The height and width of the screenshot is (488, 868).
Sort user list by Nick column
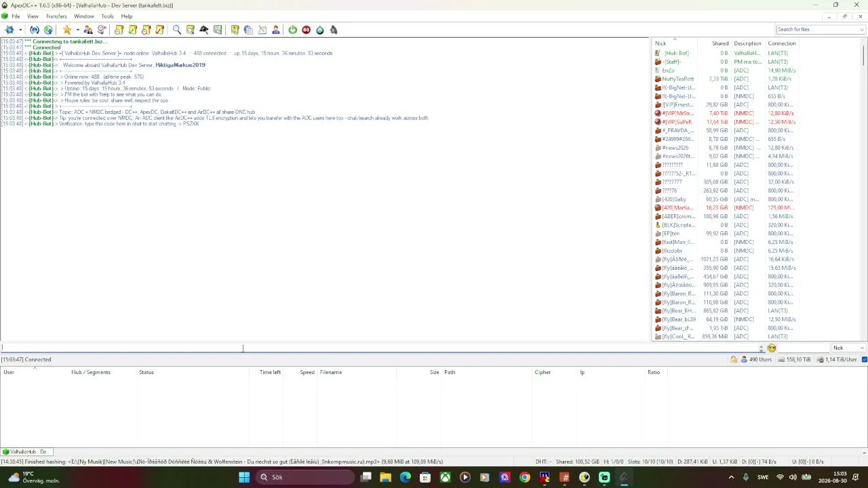click(675, 43)
